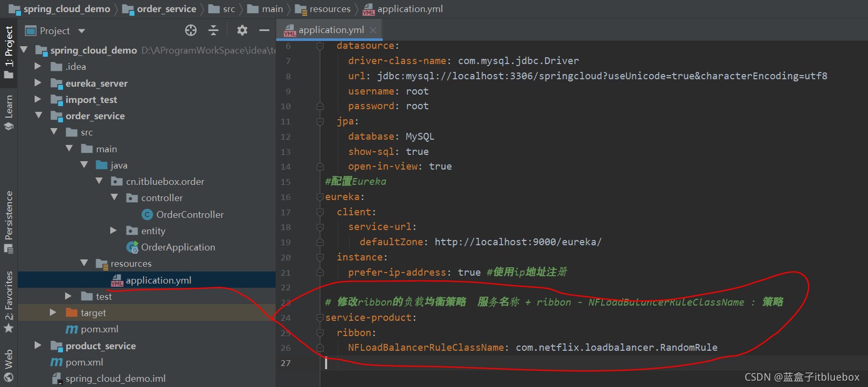Click the eureka_server module icon
Image resolution: width=868 pixels, height=387 pixels.
57,83
